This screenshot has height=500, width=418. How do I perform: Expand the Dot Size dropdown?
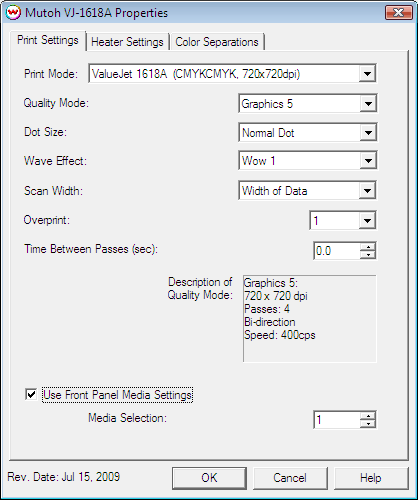(x=368, y=133)
